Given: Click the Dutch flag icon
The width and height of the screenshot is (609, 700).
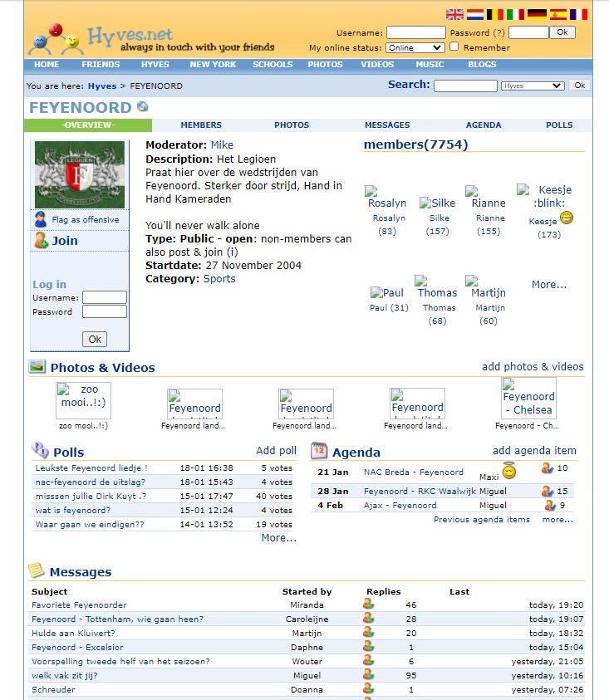Looking at the screenshot, I should click(x=475, y=14).
